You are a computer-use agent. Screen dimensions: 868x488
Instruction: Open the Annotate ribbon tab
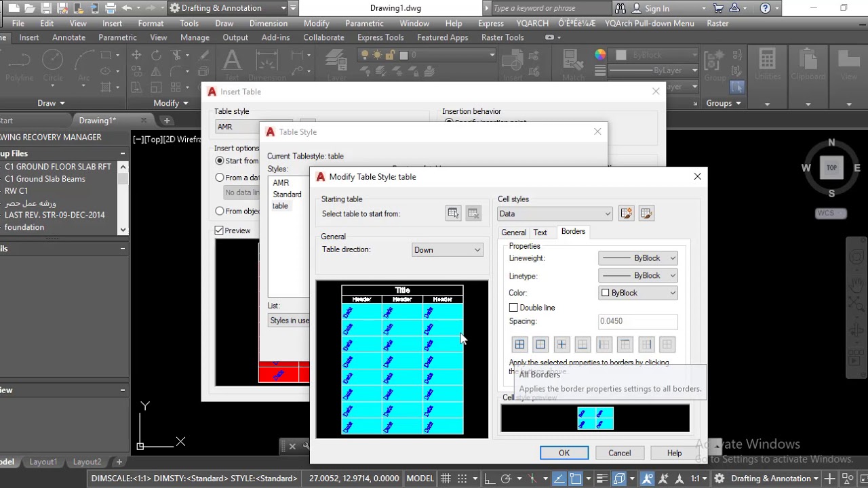click(x=68, y=37)
